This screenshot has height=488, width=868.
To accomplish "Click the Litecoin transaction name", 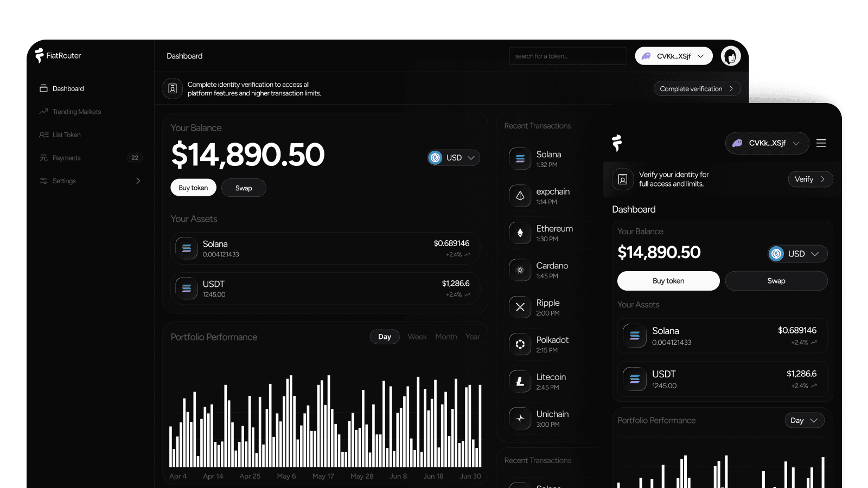I will click(551, 377).
